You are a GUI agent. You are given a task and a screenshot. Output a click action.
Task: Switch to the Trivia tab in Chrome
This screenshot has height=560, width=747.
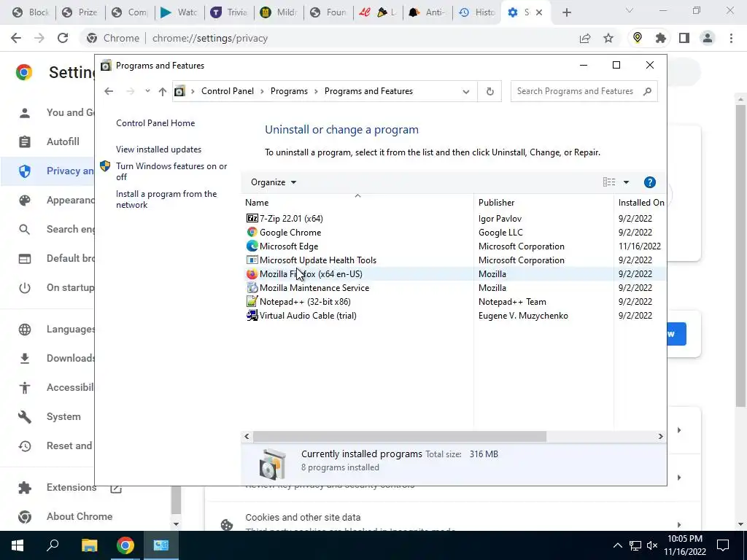click(x=229, y=12)
